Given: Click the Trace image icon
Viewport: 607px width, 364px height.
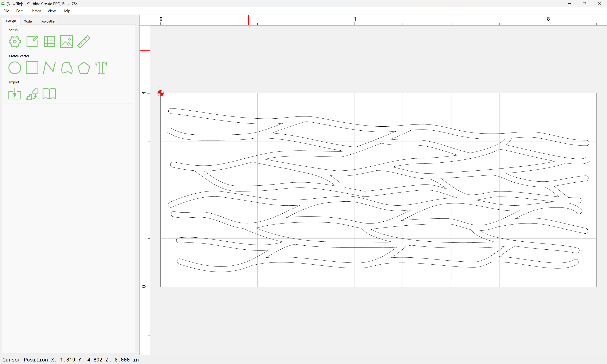Looking at the screenshot, I should click(x=32, y=94).
